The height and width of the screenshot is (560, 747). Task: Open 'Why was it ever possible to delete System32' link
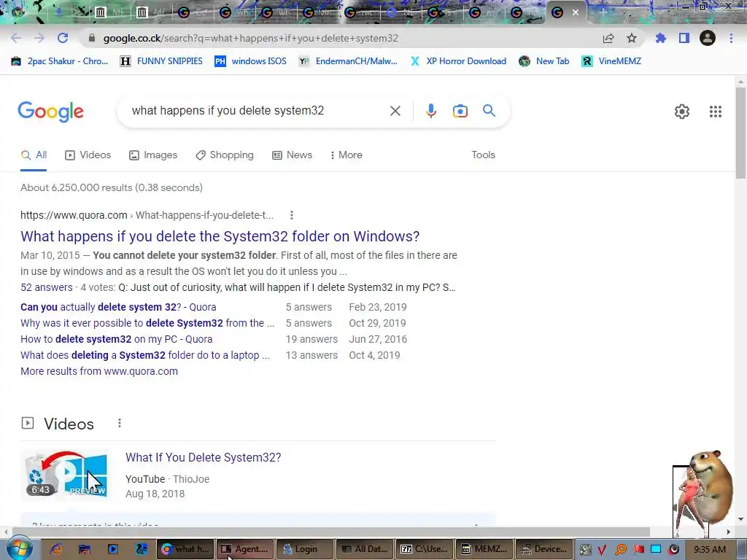147,323
